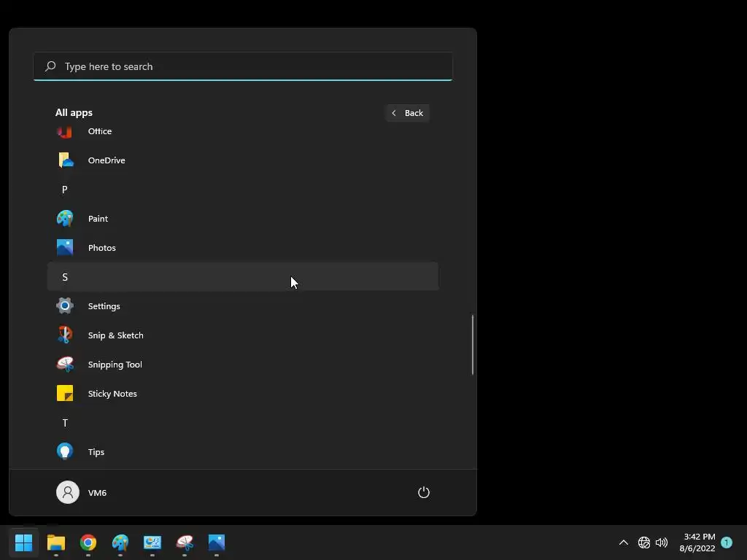Screen dimensions: 747x560
Task: Click the Back button in All apps
Action: [408, 113]
